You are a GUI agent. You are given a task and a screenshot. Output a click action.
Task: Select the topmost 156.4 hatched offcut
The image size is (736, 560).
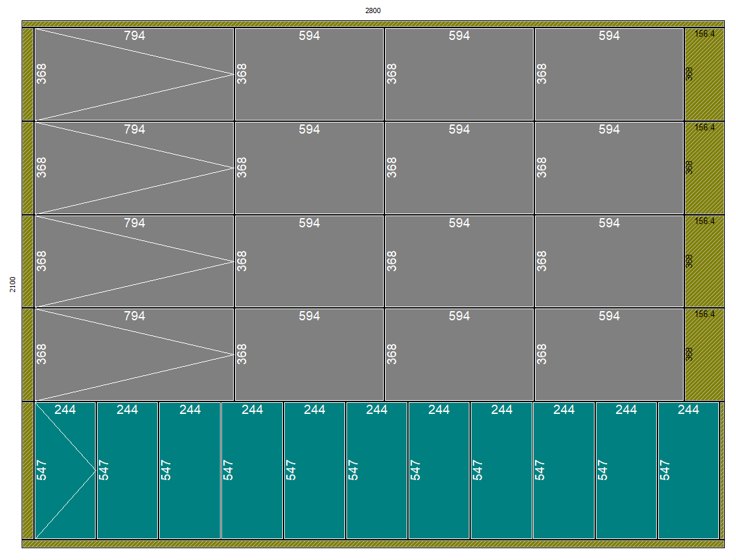(705, 75)
